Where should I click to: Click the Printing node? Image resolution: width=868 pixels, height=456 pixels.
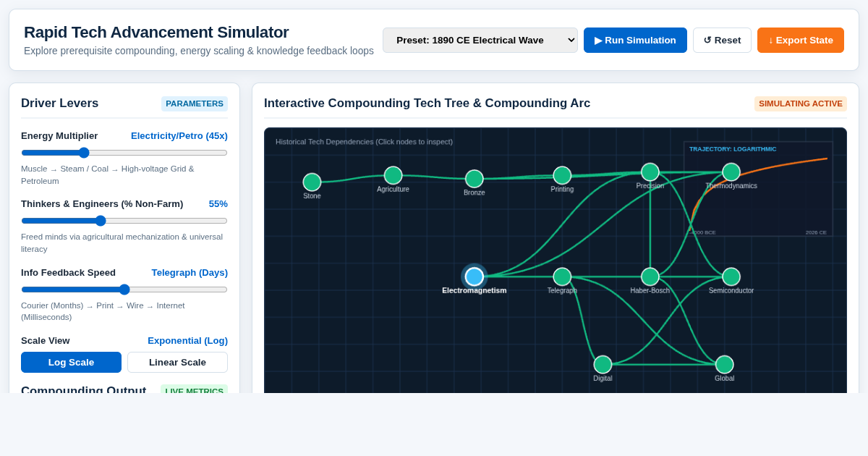562,175
